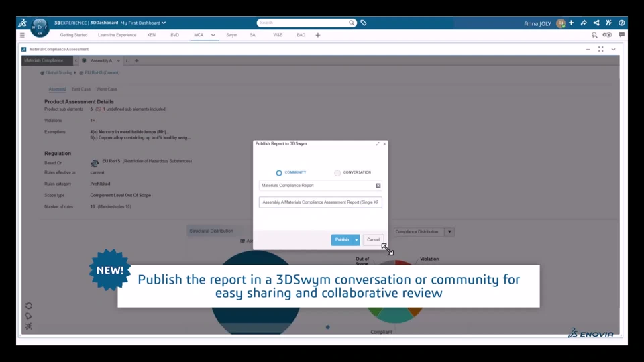Image resolution: width=644 pixels, height=362 pixels.
Task: Click the blue carousel dot below charts
Action: tap(328, 327)
